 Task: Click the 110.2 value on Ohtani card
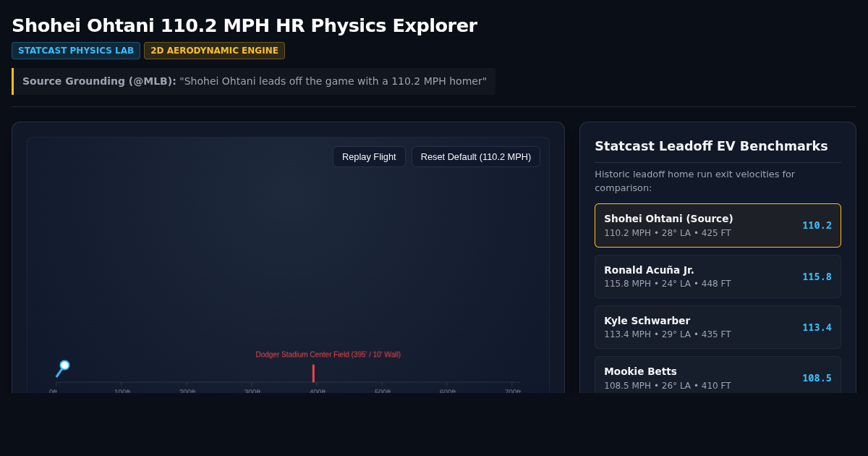click(817, 225)
